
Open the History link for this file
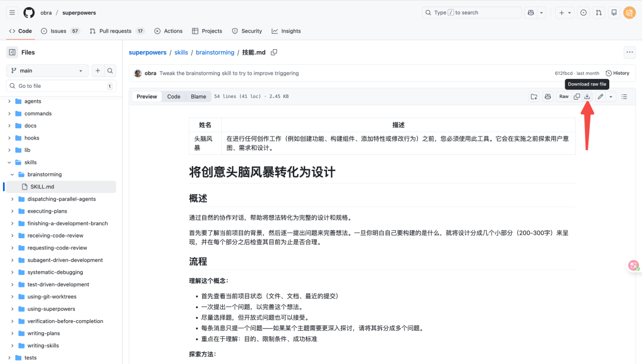[617, 73]
